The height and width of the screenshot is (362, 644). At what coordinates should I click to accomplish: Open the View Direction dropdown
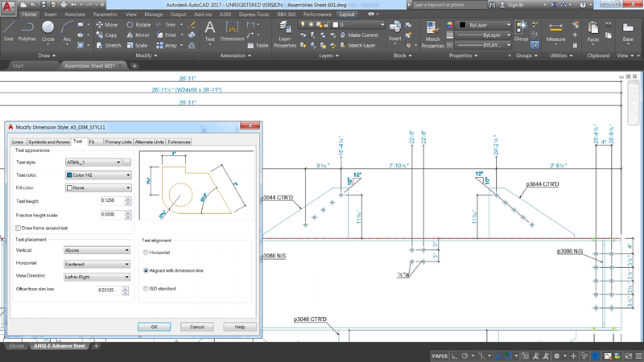97,276
